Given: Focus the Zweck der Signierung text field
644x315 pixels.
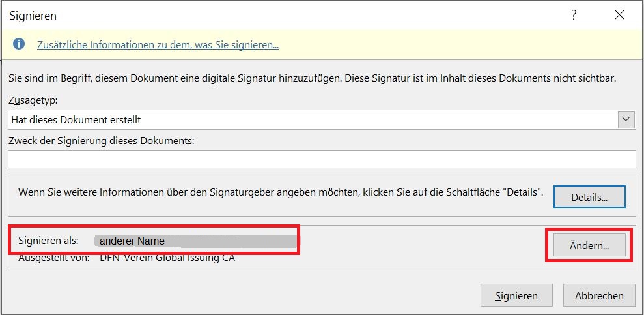Looking at the screenshot, I should pos(322,159).
